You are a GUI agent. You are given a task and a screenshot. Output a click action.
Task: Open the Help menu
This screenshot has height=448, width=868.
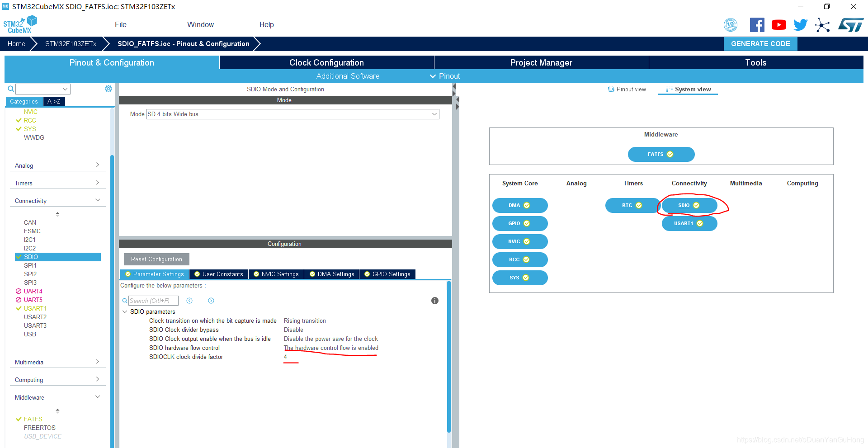tap(266, 24)
